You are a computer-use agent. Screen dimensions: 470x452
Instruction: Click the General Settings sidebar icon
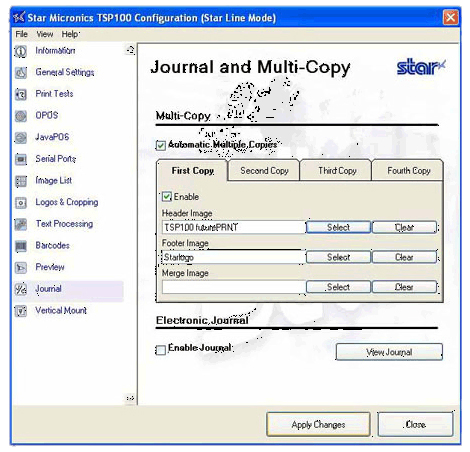(21, 73)
